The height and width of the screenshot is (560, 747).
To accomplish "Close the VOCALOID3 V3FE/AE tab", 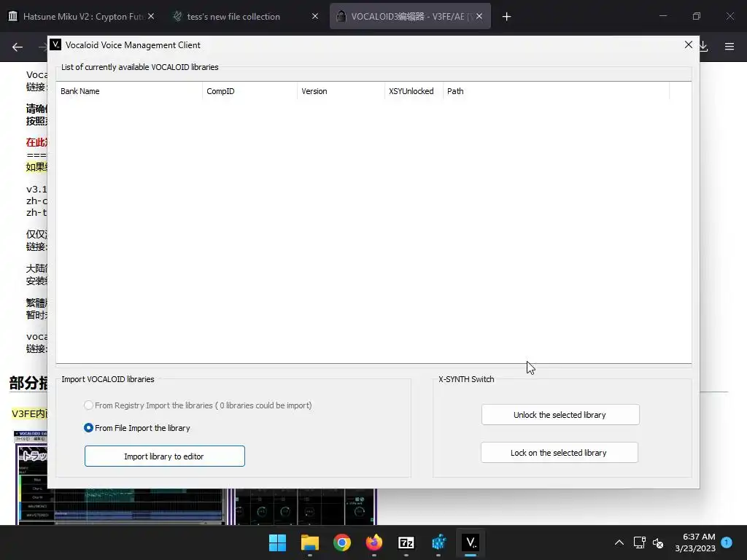I will (x=479, y=16).
